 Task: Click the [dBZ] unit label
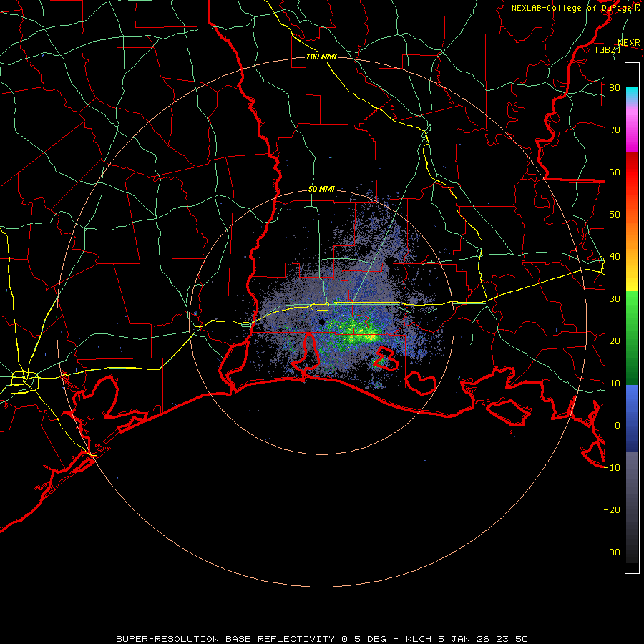[x=608, y=50]
